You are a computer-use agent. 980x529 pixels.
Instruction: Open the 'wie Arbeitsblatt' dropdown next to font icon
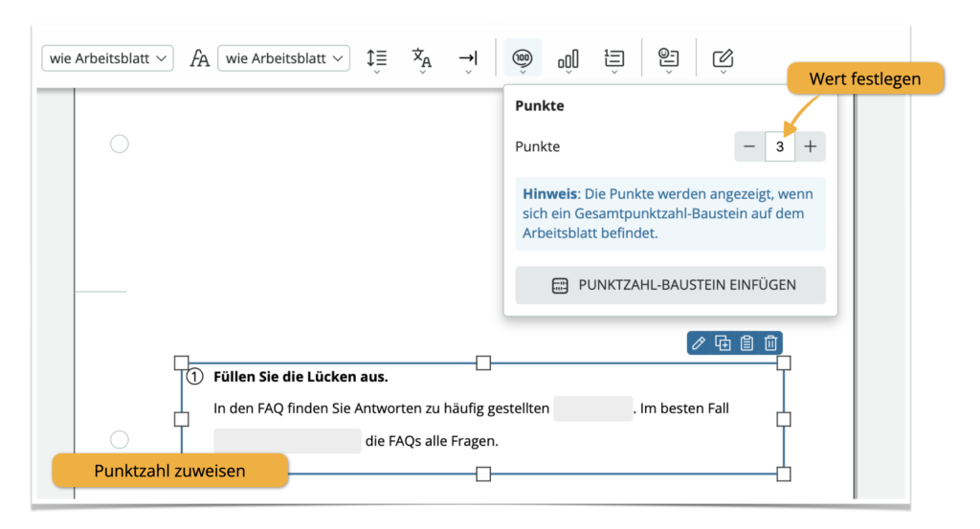click(284, 58)
